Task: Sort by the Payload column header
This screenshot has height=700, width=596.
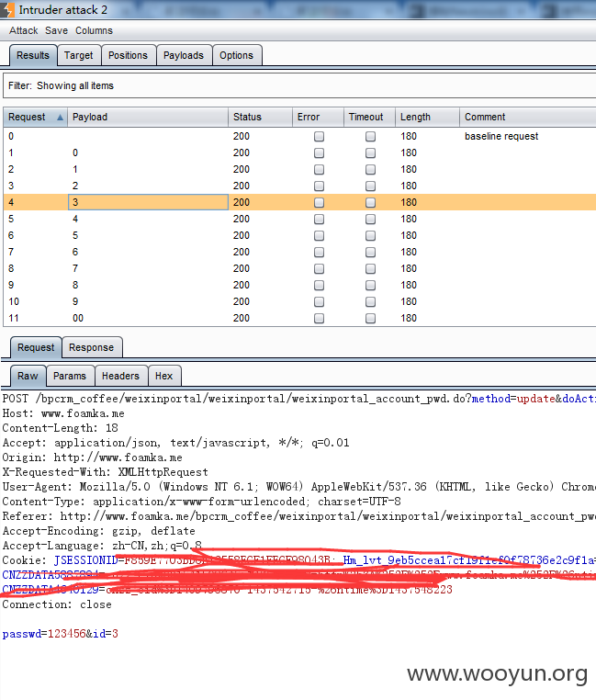Action: click(148, 117)
